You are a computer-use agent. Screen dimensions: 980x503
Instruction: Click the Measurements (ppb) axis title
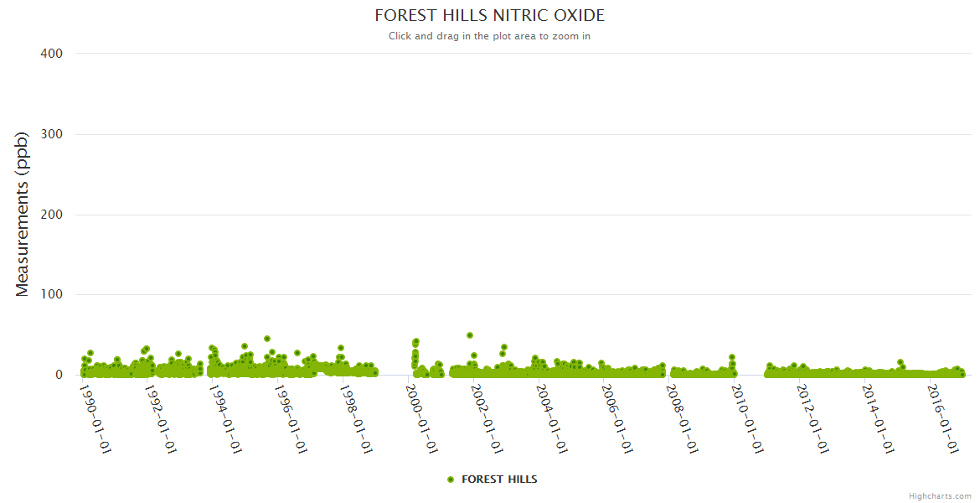(23, 214)
